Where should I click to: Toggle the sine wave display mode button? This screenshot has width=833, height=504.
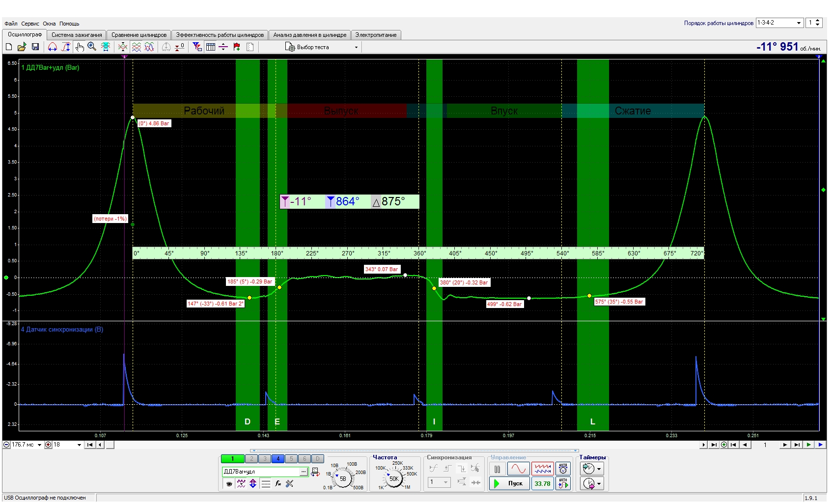(x=518, y=469)
